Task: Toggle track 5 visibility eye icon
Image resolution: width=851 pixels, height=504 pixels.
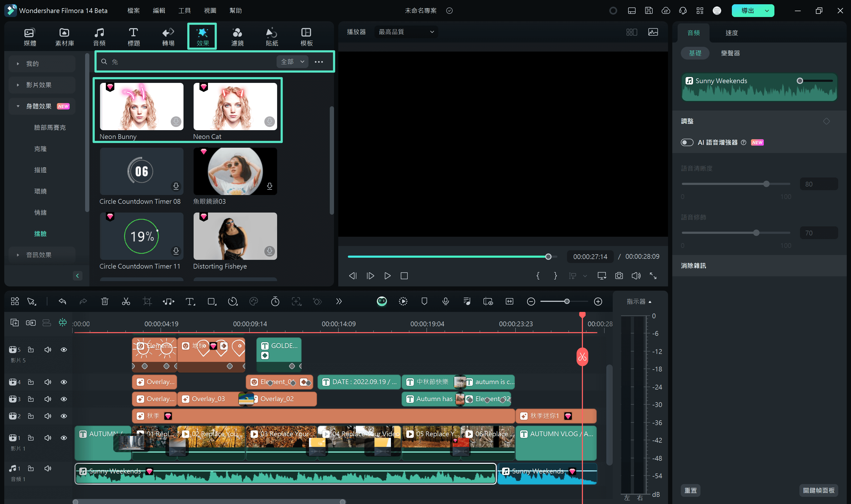Action: (64, 349)
